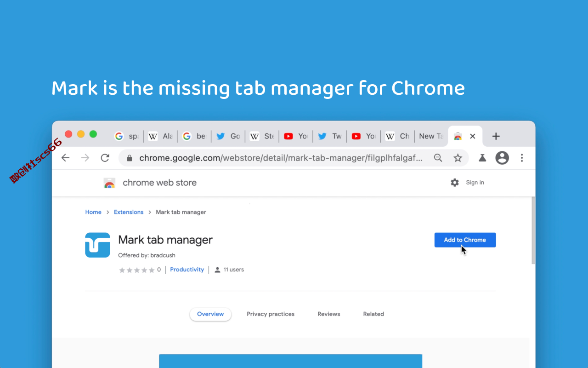Click the '11 users' text
588x368 pixels.
234,270
